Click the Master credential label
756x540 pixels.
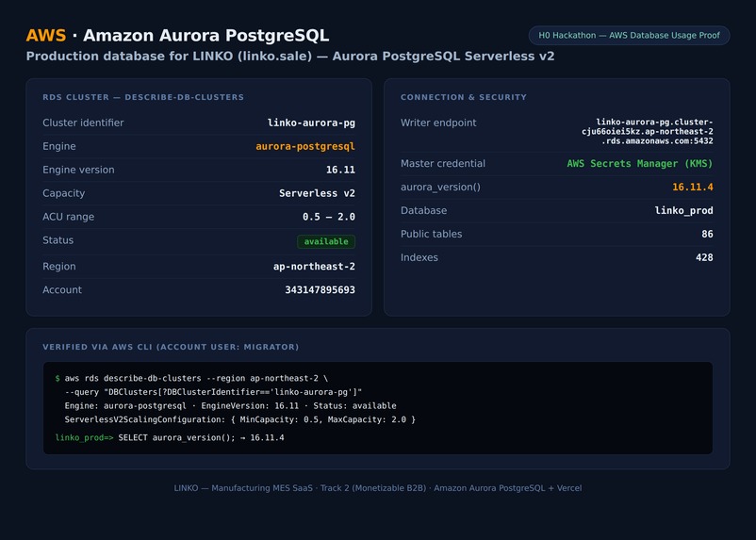coord(443,163)
